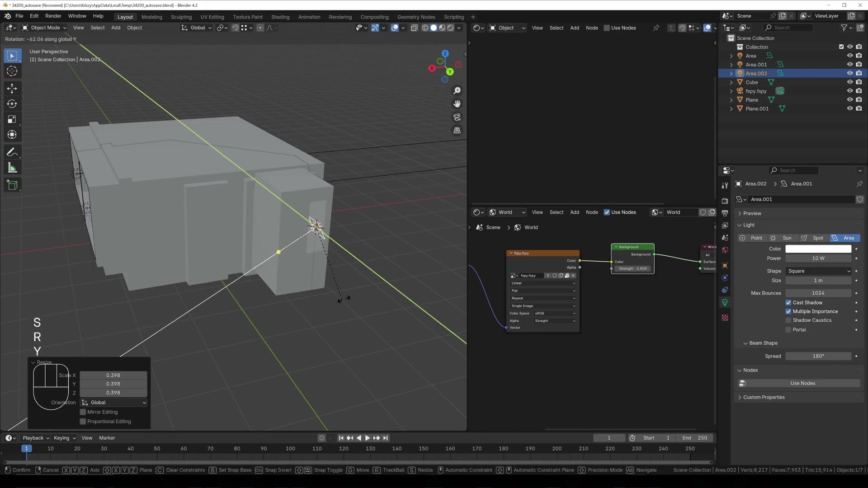Toggle the camera view icon
Image resolution: width=868 pixels, height=488 pixels.
tap(457, 117)
